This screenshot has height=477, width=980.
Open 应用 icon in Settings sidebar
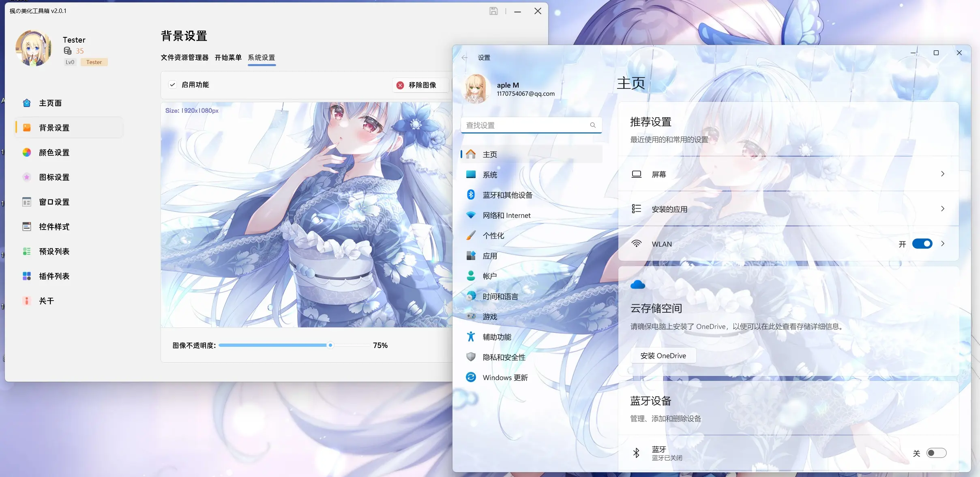point(471,256)
